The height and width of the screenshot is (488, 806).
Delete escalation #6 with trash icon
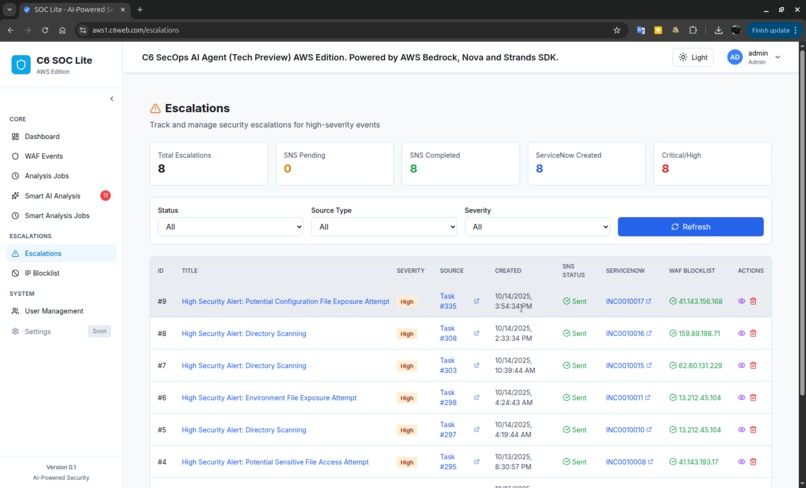[x=753, y=397]
